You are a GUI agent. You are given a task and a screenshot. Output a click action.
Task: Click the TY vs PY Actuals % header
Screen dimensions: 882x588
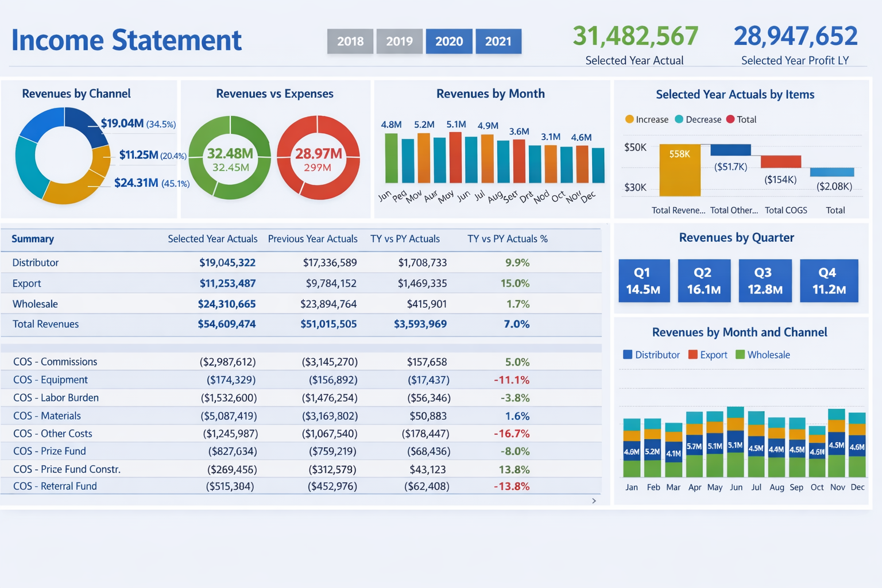pos(508,239)
